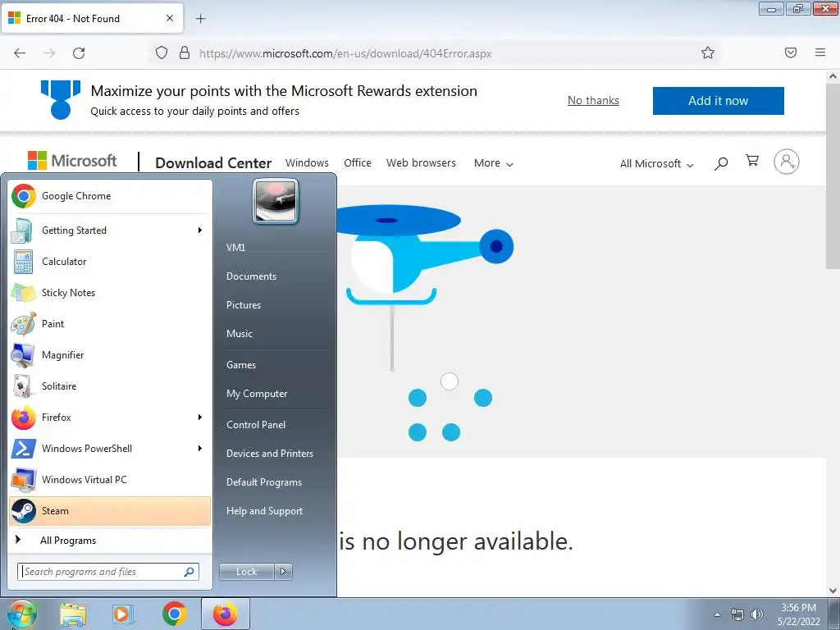Expand the More navigation dropdown
The height and width of the screenshot is (630, 840).
tap(493, 163)
